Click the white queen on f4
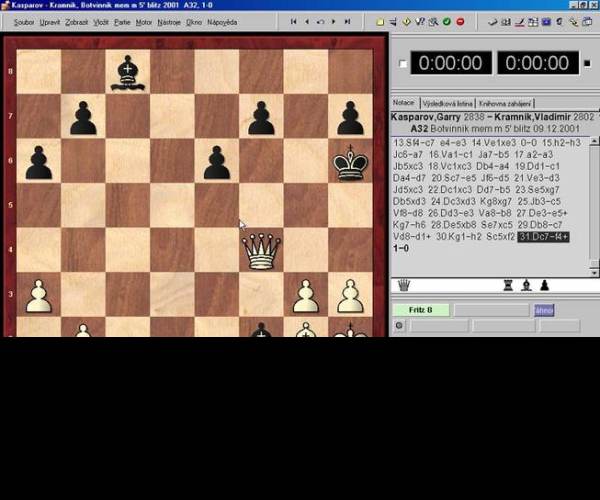The height and width of the screenshot is (500, 600). (x=261, y=250)
